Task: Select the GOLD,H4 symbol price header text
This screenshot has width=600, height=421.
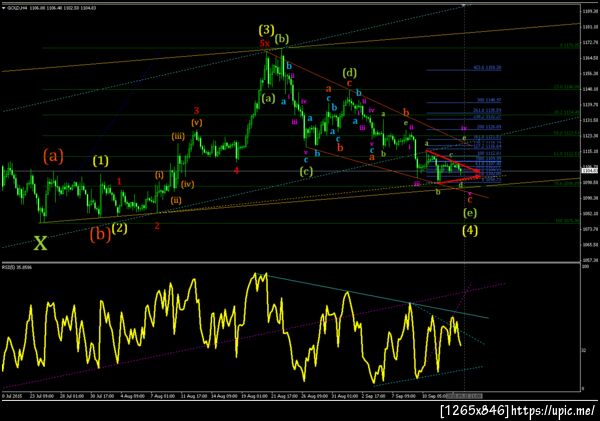Action: (x=51, y=8)
